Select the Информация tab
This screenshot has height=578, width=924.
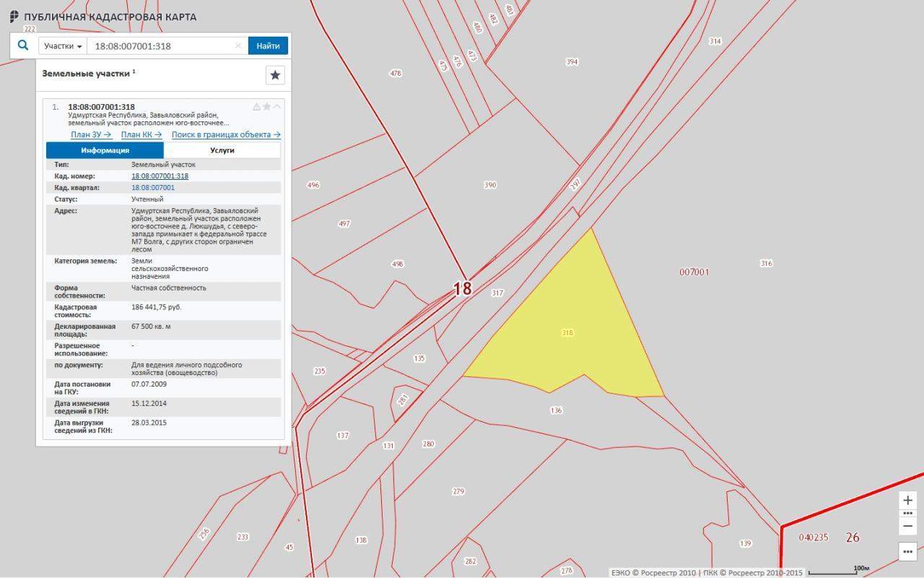[105, 150]
